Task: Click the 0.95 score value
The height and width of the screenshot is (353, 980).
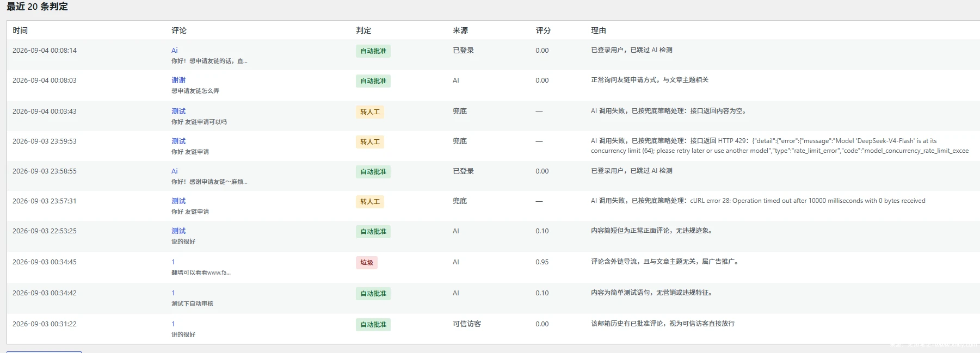Action: click(x=542, y=262)
